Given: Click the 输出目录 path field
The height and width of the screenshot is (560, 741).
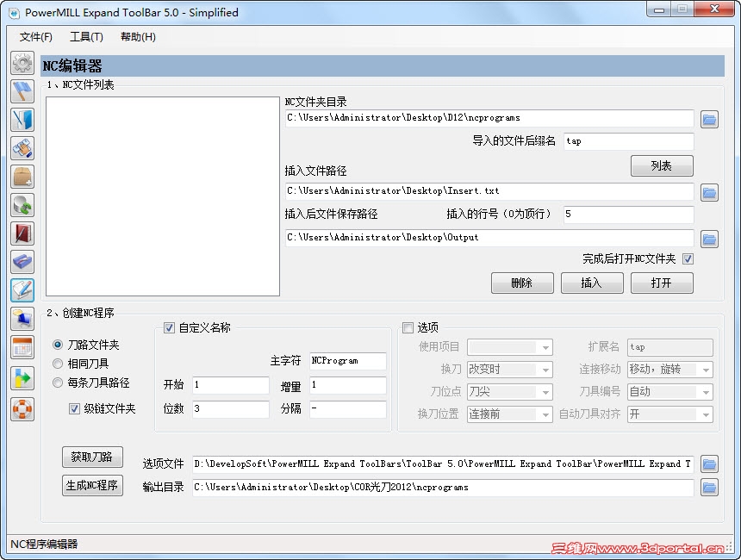Looking at the screenshot, I should pyautogui.click(x=443, y=488).
